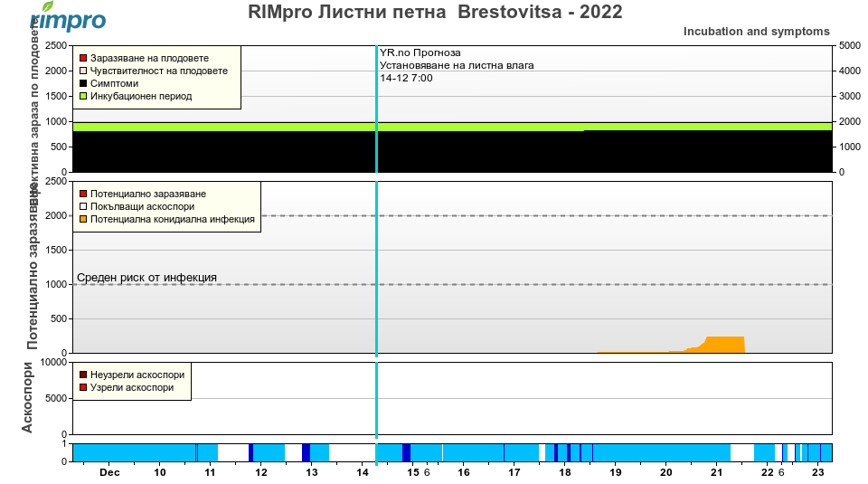Screen dimensions: 868x484
Task: Click date 15 on the time axis
Action: (x=413, y=472)
